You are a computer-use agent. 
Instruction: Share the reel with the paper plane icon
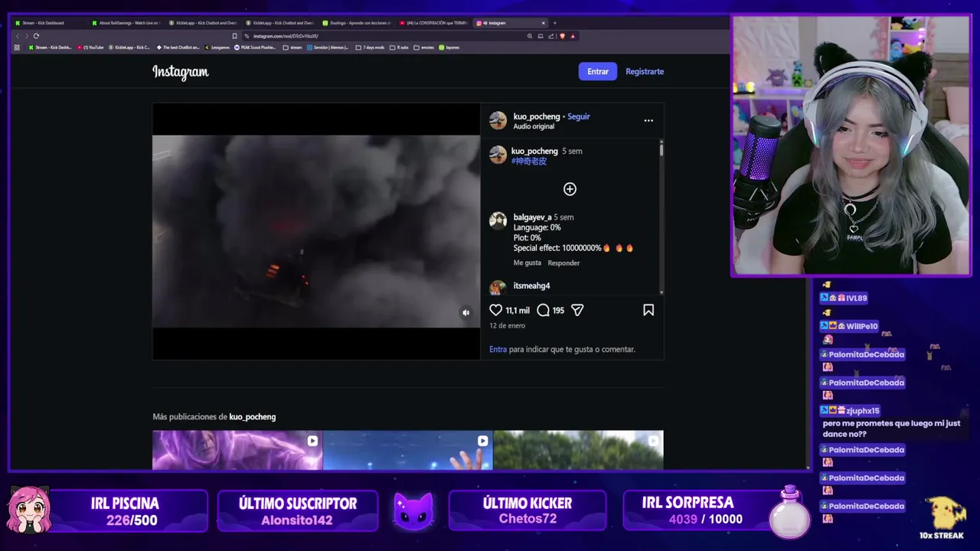[577, 310]
